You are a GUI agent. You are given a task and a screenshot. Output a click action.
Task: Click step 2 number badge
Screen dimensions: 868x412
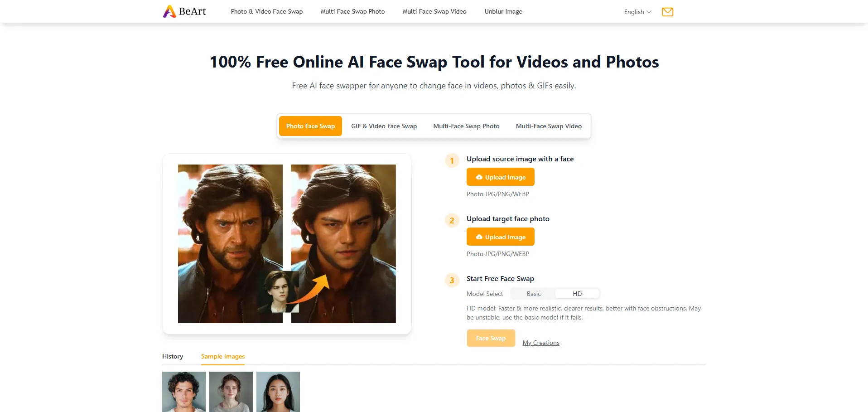pos(452,221)
